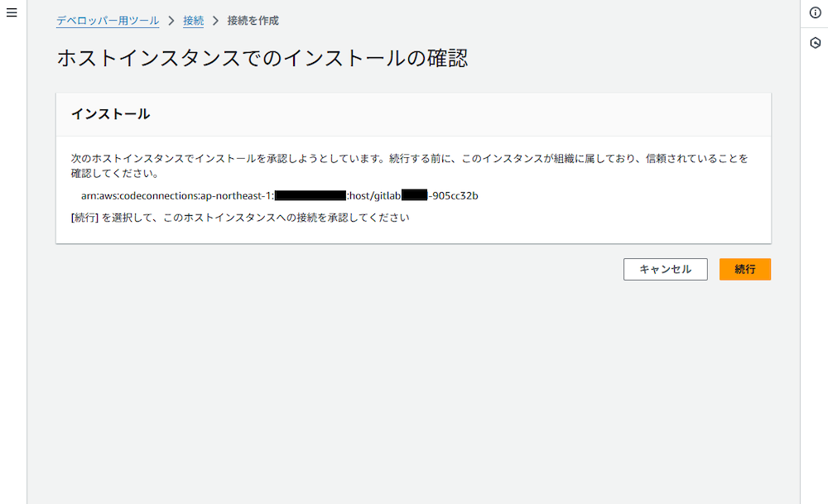This screenshot has width=828, height=504.
Task: Click the instruction text mentioning [続行]
Action: pyautogui.click(x=239, y=218)
